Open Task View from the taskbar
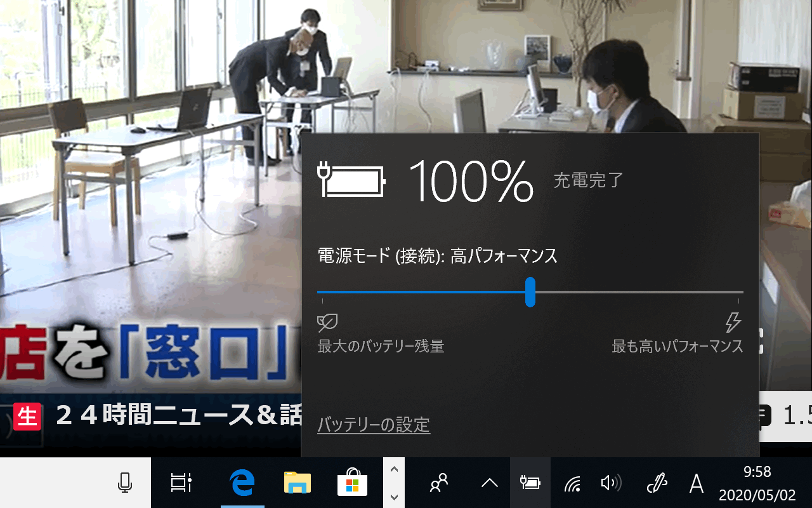This screenshot has width=812, height=508. 181,483
